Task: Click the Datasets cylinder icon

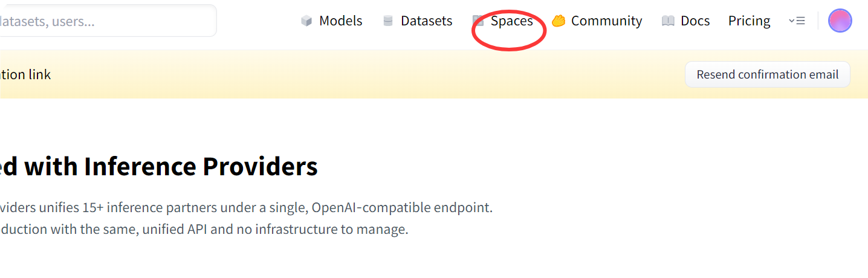Action: tap(388, 21)
